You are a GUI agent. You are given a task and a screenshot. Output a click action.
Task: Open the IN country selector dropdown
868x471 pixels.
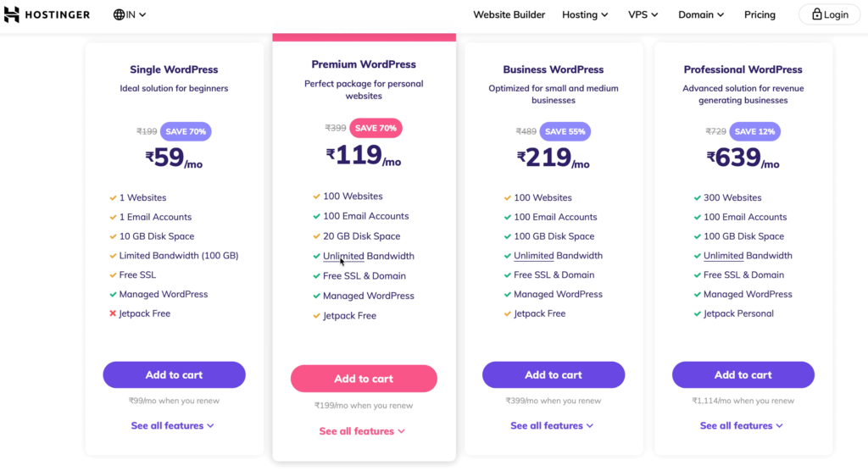click(x=130, y=15)
